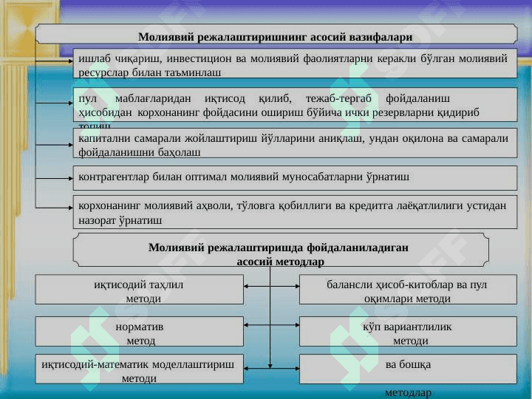The width and height of the screenshot is (532, 399).
Task: Select the "балансли ҳисоб-китоблар ва пул оқимлари методи" box
Action: 408,290
